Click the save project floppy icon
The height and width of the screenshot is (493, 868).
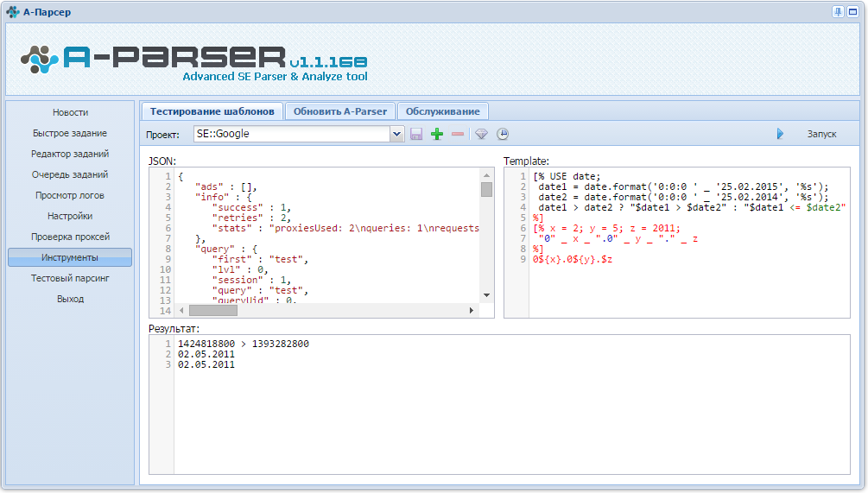(416, 134)
